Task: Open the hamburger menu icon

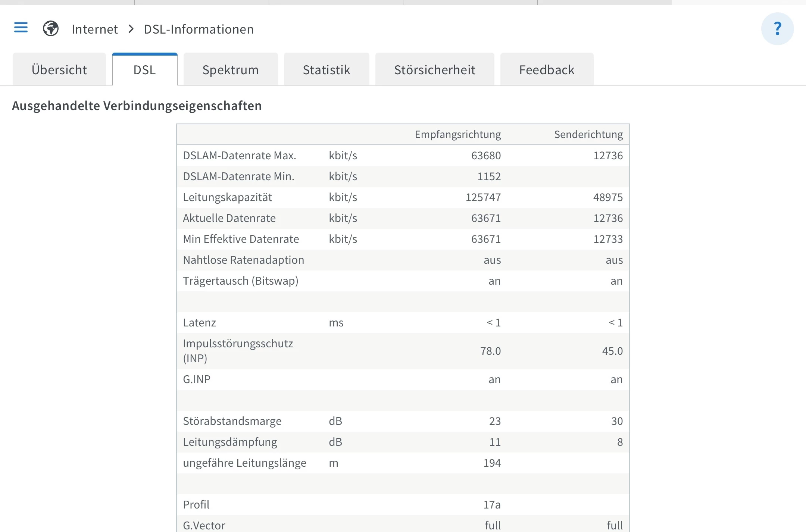Action: pos(21,28)
